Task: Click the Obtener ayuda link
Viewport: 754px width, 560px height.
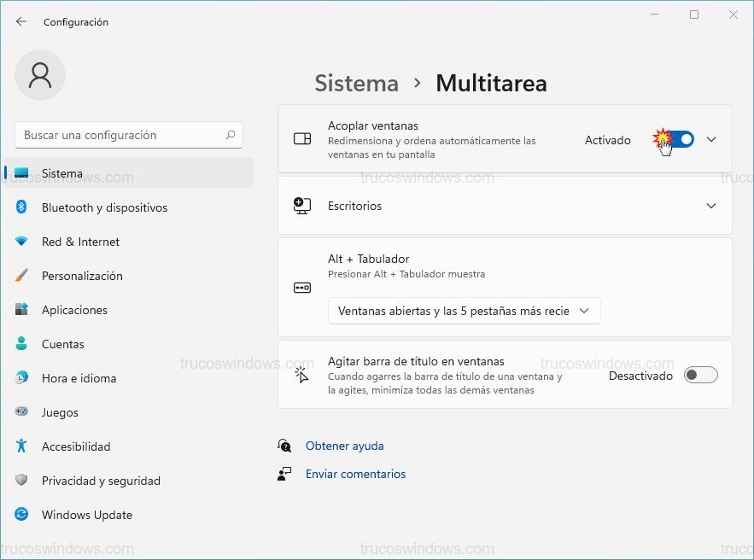Action: (x=344, y=446)
